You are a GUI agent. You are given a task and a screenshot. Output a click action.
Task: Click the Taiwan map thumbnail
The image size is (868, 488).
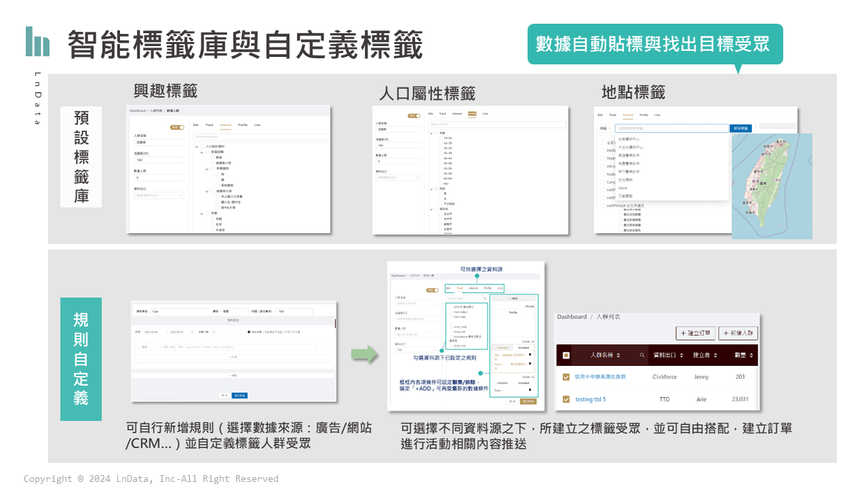point(772,186)
